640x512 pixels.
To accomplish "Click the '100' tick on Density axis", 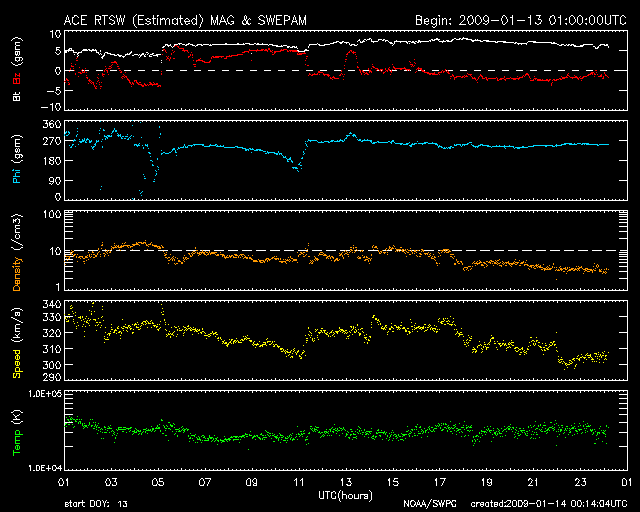I will pos(52,214).
